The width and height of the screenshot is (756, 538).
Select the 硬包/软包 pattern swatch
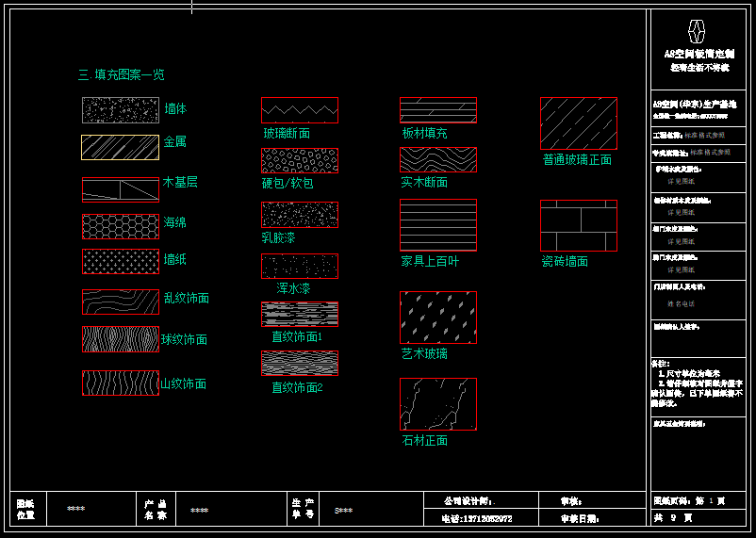pos(299,160)
